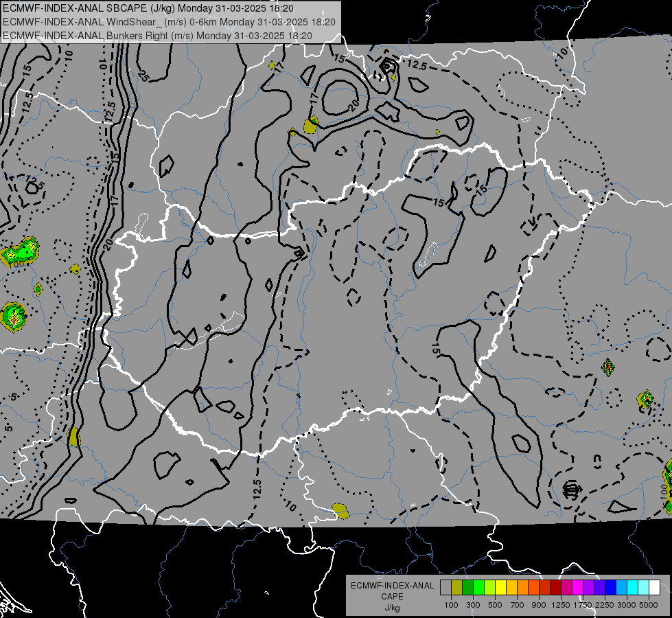Click the bright cyan swatch in the legend
672x618 pixels.
[633, 588]
